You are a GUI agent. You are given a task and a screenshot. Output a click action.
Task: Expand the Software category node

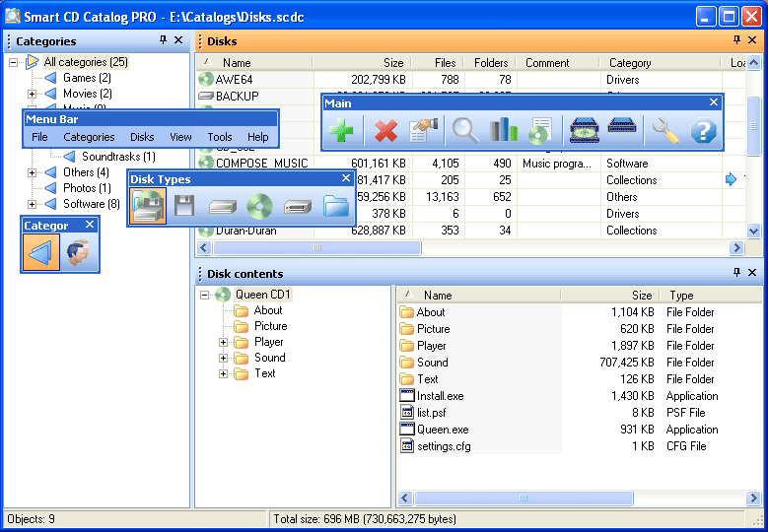[x=32, y=204]
